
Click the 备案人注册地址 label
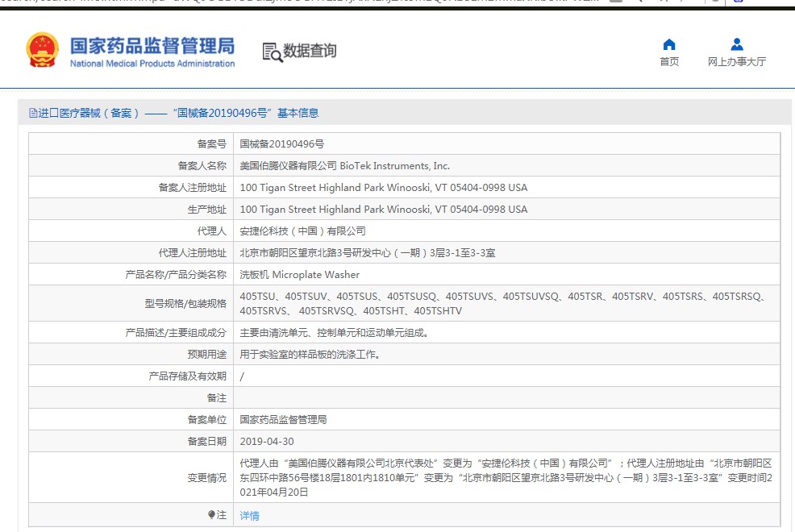[192, 188]
